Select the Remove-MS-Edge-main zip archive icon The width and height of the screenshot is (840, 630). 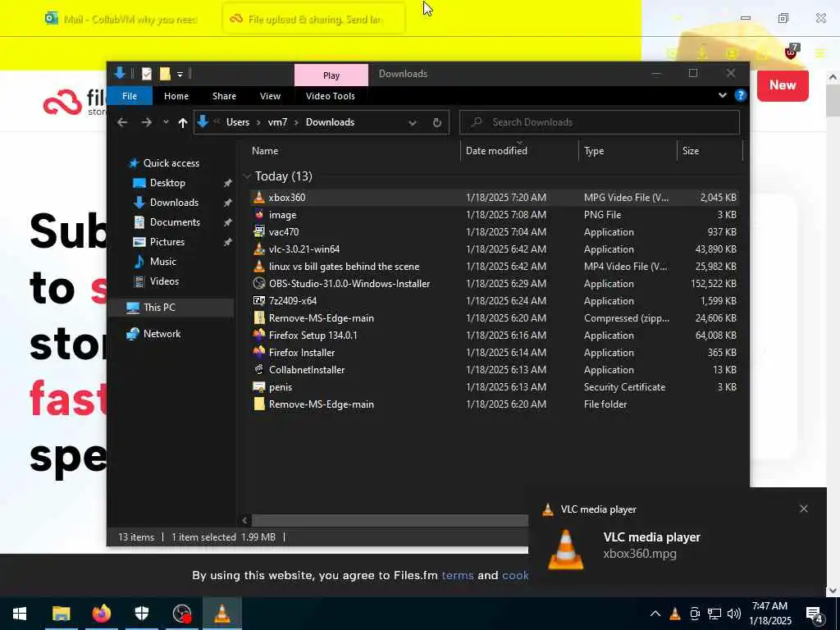point(259,317)
